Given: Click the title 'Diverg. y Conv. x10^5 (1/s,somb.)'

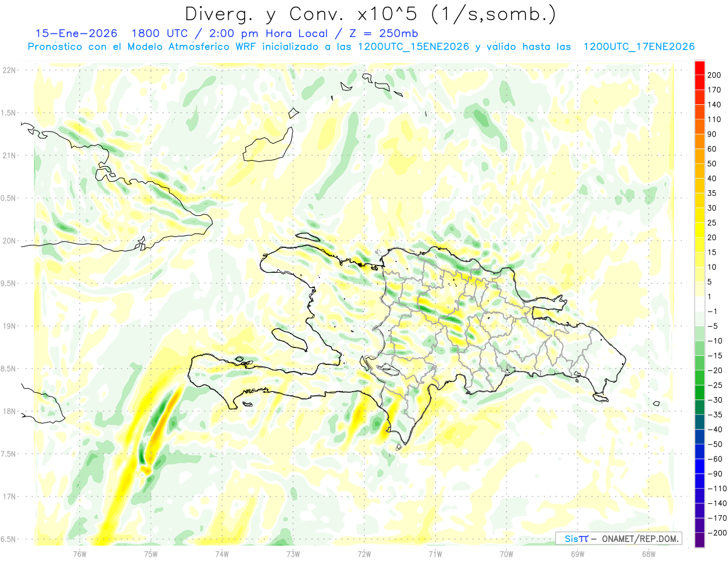Looking at the screenshot, I should pos(370,14).
